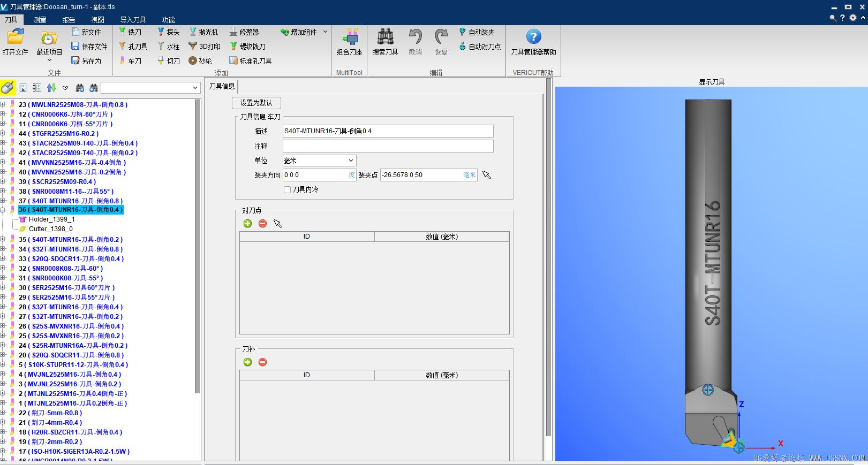Click the 组合刀座 MultiTool icon
Screen dimensions: 868x465
tap(349, 37)
